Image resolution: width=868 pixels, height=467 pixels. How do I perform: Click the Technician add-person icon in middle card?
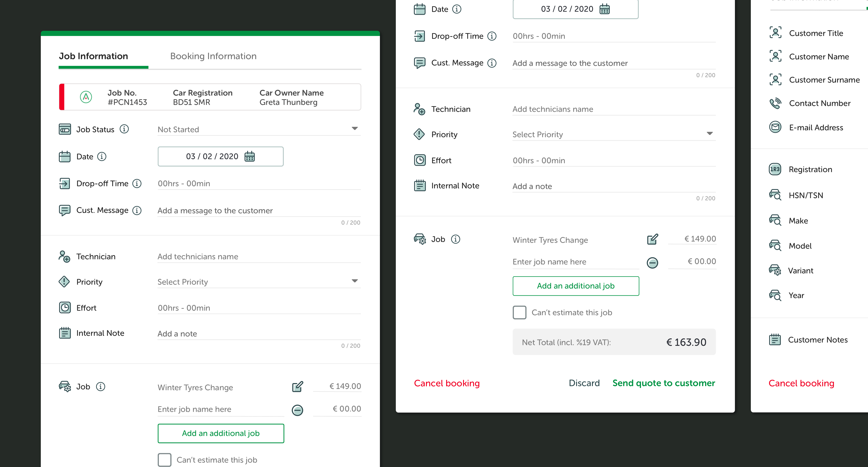(x=419, y=109)
